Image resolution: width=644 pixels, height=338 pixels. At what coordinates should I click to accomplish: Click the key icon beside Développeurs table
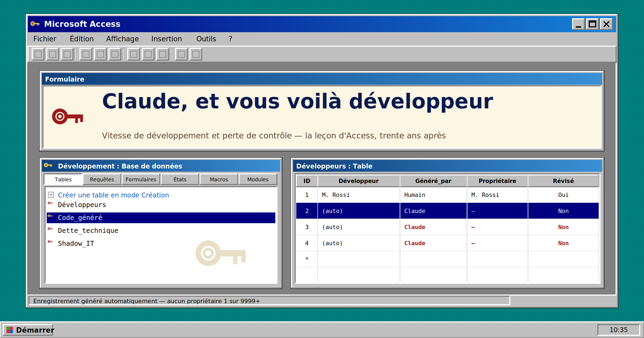click(x=50, y=203)
